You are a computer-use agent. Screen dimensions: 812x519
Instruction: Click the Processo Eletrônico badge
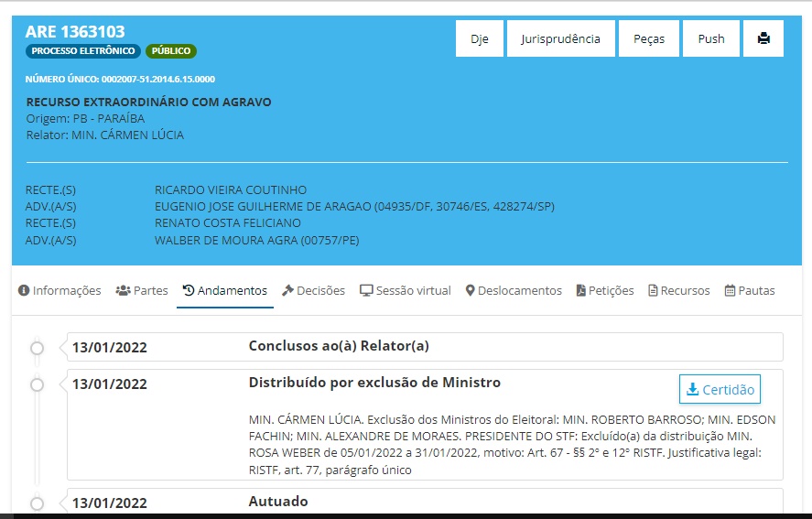83,51
